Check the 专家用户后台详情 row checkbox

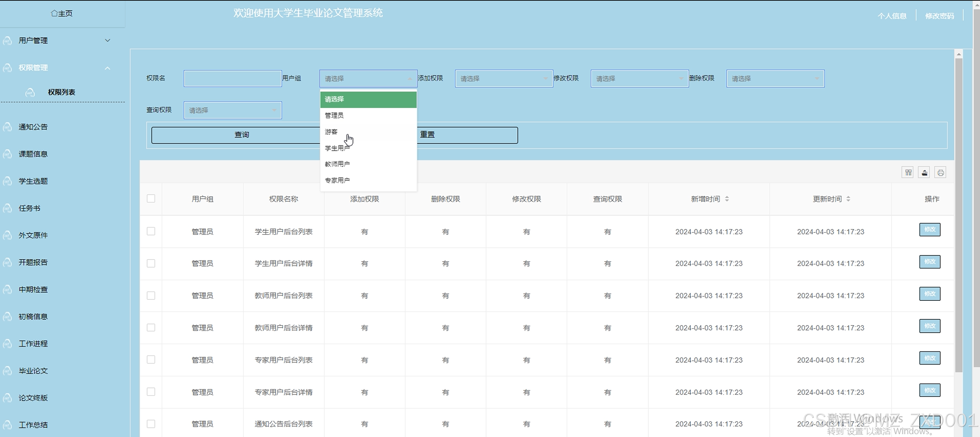point(151,391)
